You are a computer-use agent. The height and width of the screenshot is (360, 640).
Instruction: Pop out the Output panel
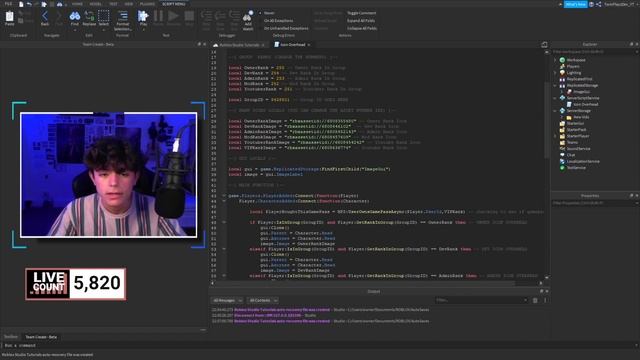click(x=542, y=291)
